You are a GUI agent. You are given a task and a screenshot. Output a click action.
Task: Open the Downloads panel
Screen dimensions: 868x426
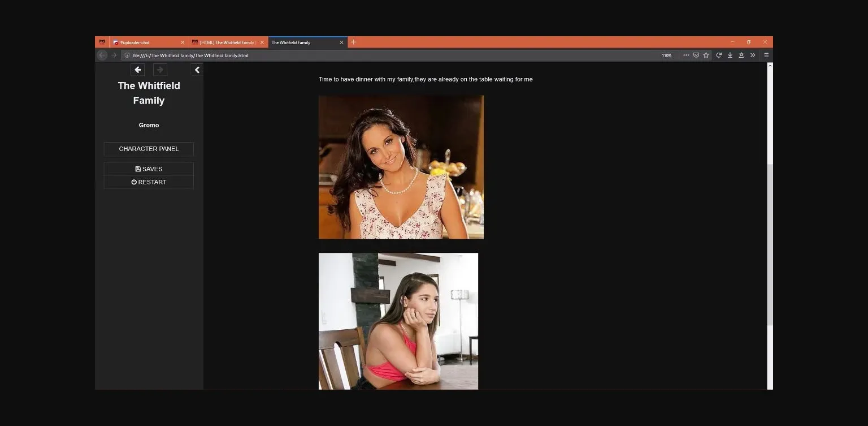coord(730,55)
